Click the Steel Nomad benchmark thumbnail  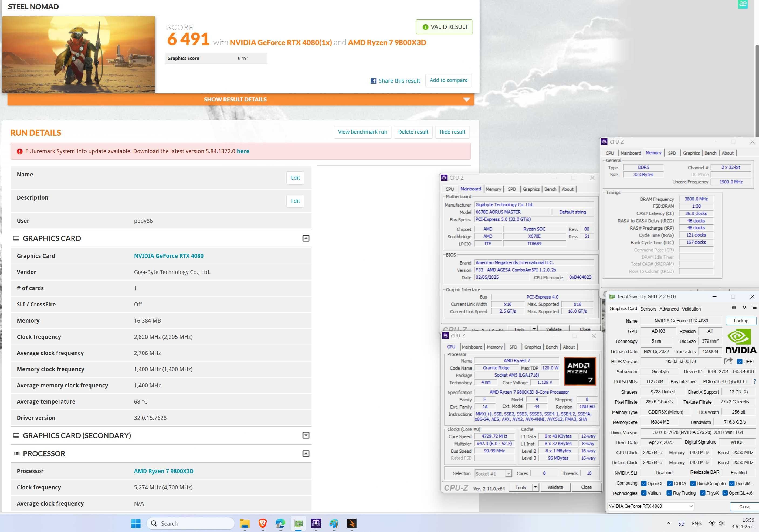tap(79, 54)
